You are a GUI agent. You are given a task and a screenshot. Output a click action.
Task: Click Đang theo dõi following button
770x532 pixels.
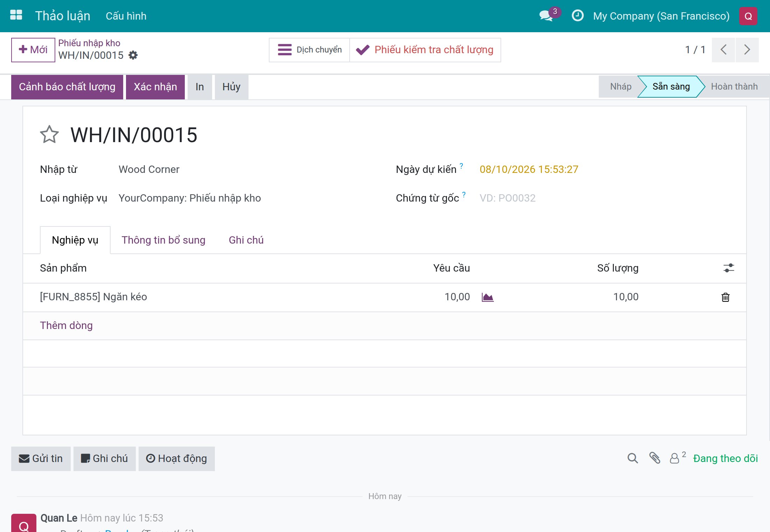point(726,458)
